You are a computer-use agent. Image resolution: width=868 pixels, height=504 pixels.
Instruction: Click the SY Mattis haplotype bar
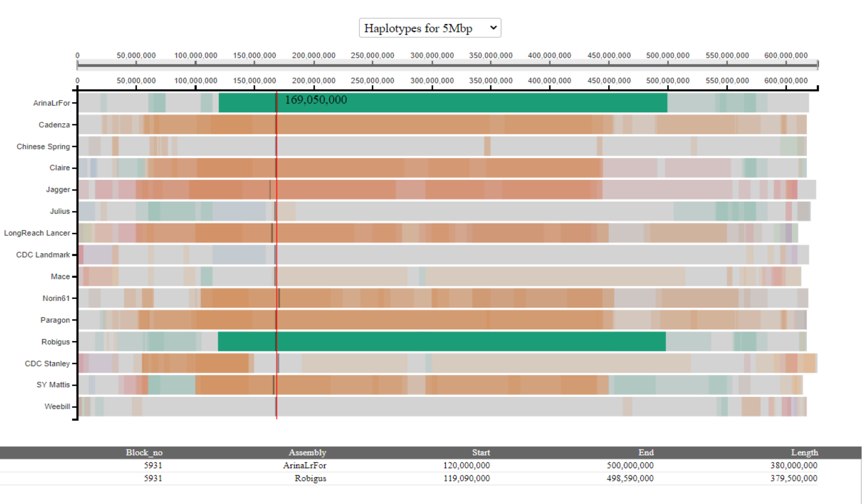point(440,385)
